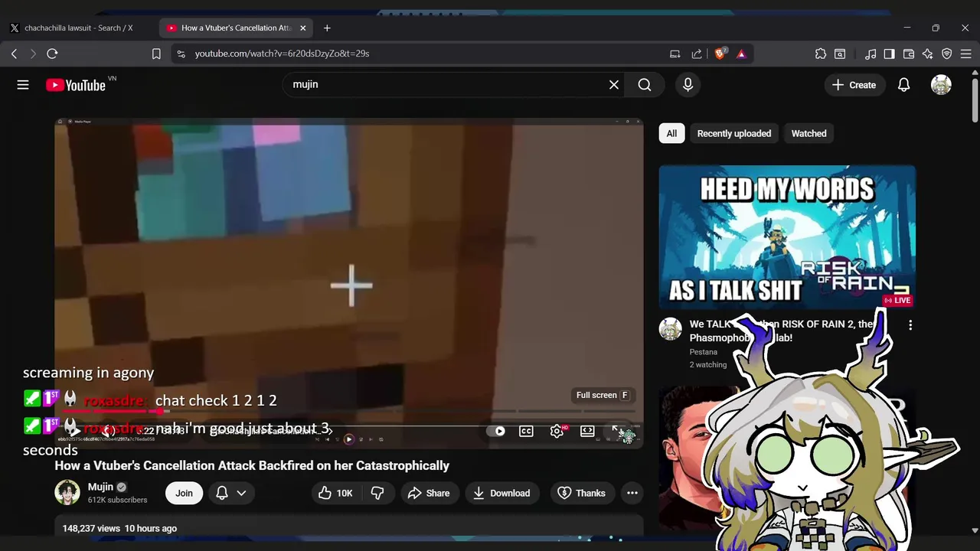Like the video with 10K thumbs up
Image resolution: width=980 pixels, height=551 pixels.
click(335, 493)
